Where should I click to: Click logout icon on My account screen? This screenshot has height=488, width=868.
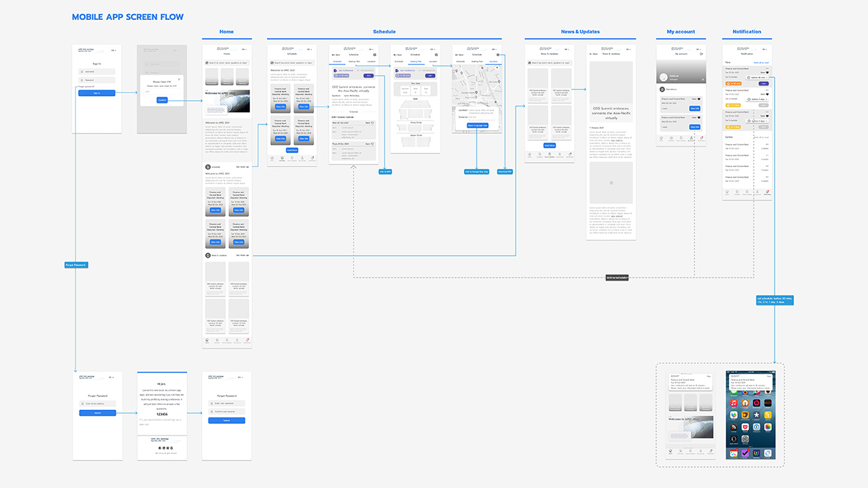(701, 55)
